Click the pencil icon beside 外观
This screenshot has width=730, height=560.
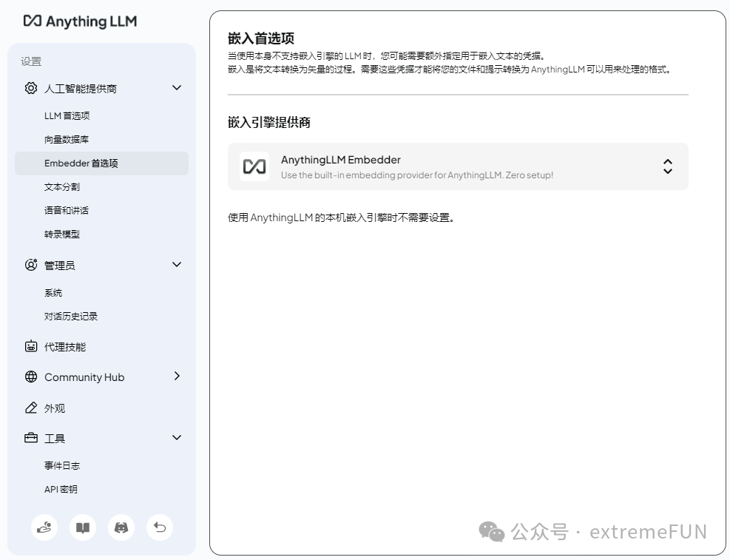31,408
